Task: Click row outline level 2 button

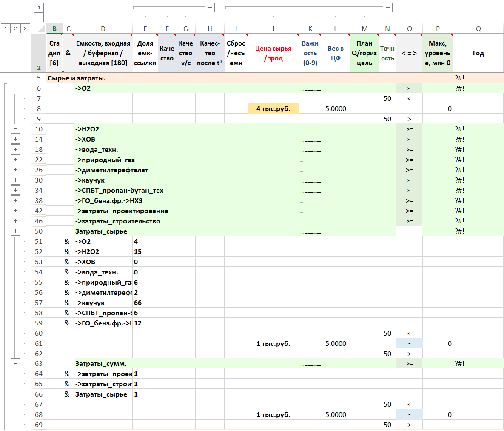Action: pyautogui.click(x=16, y=29)
